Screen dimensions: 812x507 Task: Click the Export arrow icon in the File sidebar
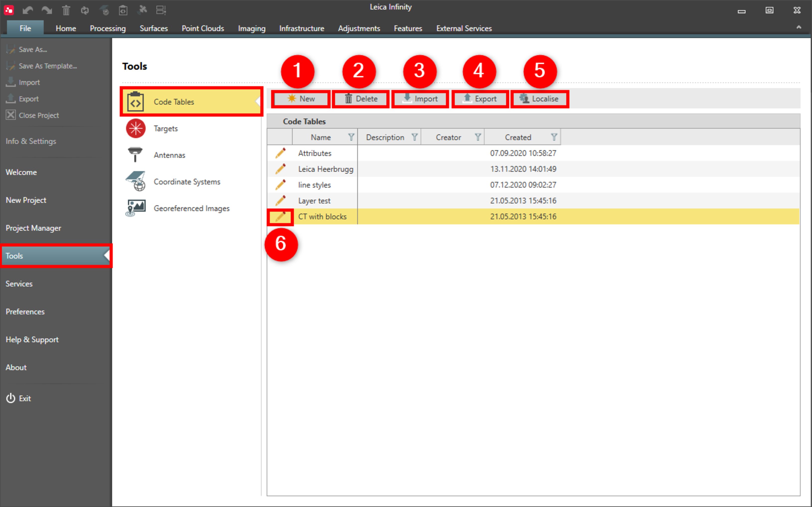(11, 99)
